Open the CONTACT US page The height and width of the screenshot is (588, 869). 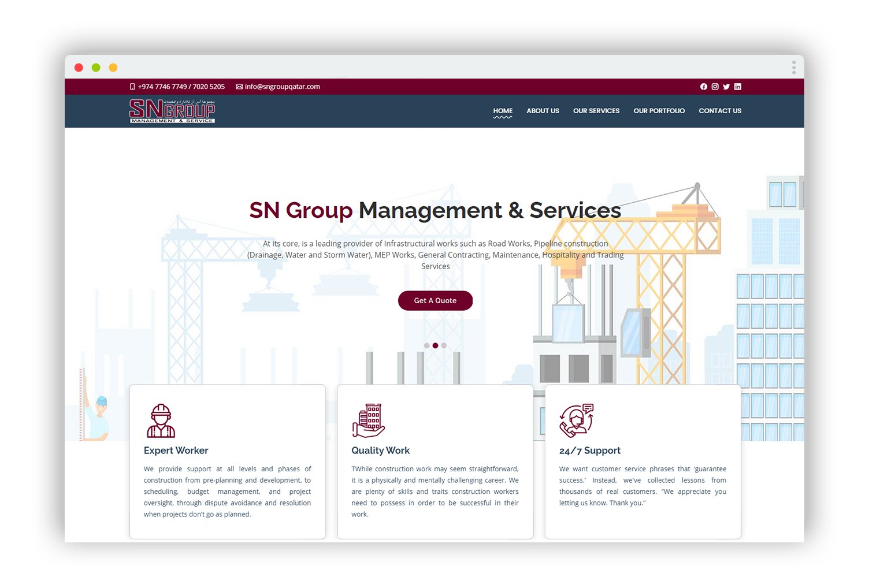coord(720,110)
